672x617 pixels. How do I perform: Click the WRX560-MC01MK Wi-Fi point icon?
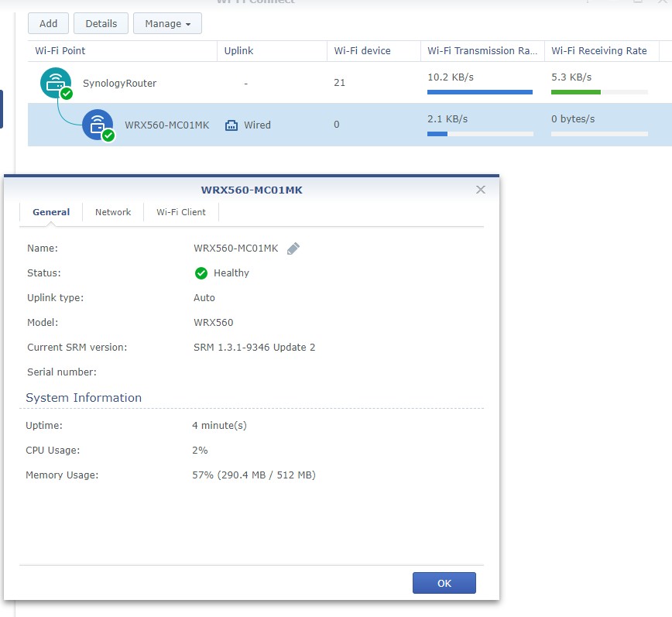coord(98,125)
